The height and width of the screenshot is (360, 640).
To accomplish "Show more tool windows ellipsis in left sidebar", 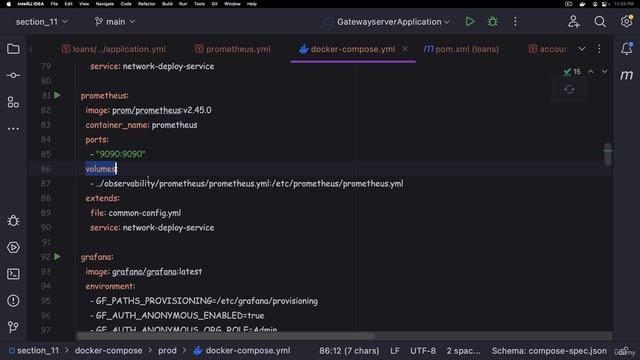I will point(13,129).
